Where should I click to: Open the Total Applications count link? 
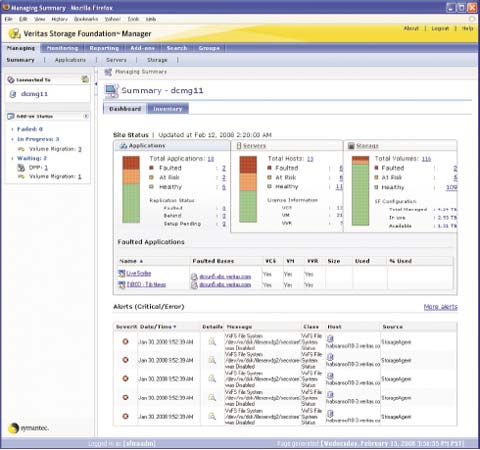coord(211,159)
